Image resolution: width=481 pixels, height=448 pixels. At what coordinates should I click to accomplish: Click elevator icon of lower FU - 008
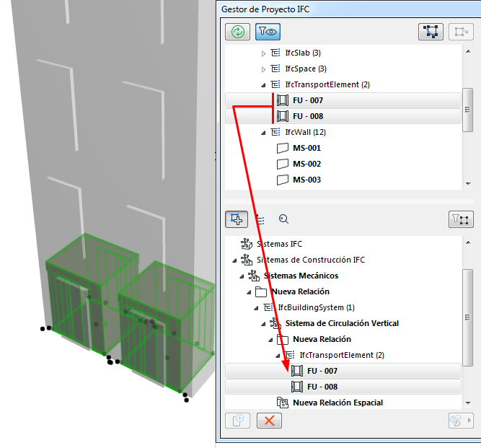pyautogui.click(x=297, y=387)
